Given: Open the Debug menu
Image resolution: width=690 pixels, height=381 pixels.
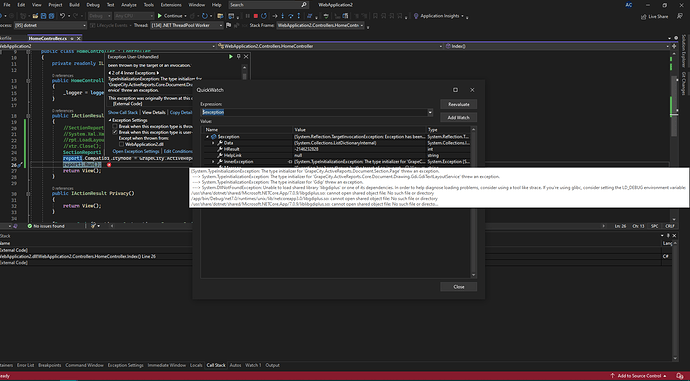Looking at the screenshot, I should click(93, 5).
